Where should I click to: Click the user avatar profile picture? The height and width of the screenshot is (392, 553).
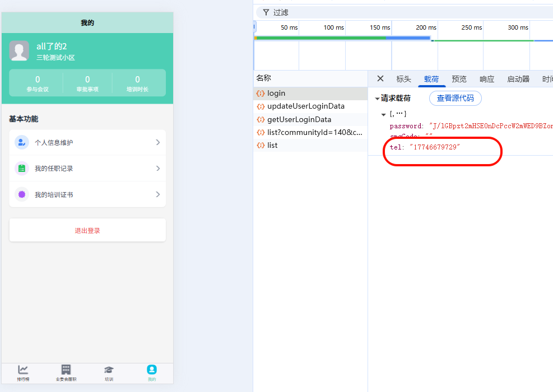19,51
